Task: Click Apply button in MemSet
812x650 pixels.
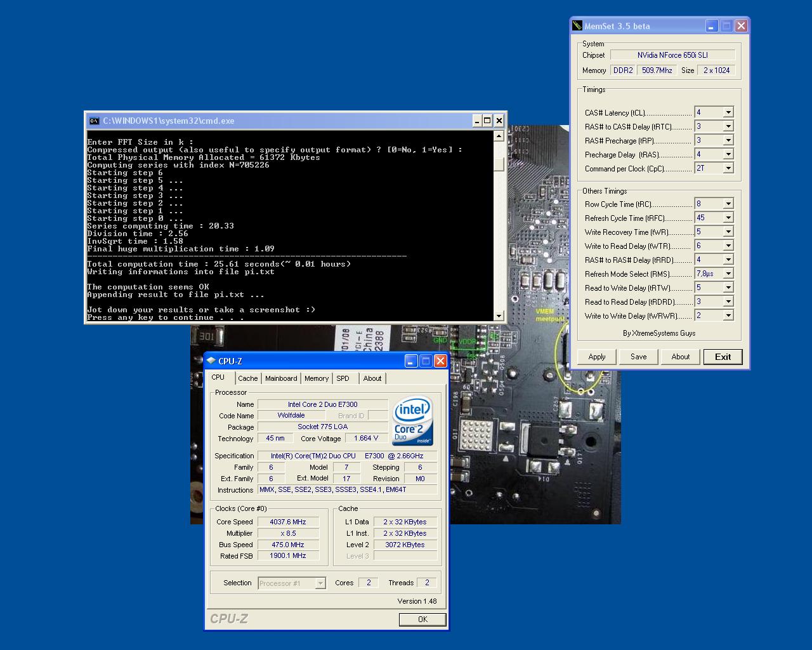Action: coord(597,357)
